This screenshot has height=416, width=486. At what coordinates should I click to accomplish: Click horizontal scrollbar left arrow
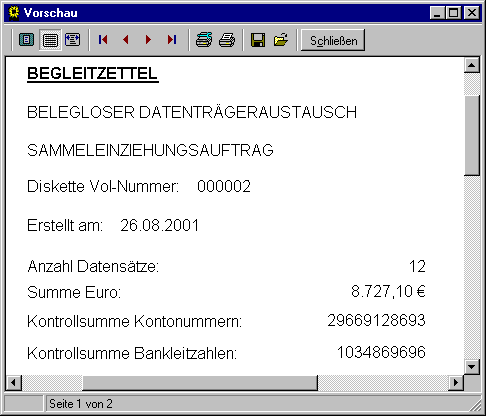14,382
